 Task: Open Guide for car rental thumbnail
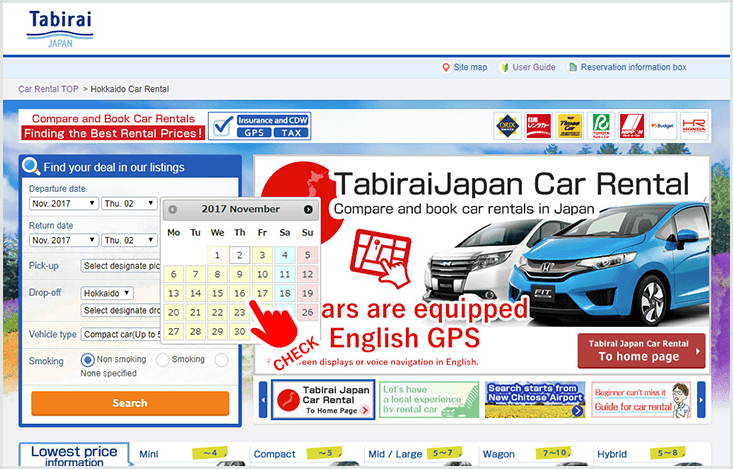tap(641, 400)
